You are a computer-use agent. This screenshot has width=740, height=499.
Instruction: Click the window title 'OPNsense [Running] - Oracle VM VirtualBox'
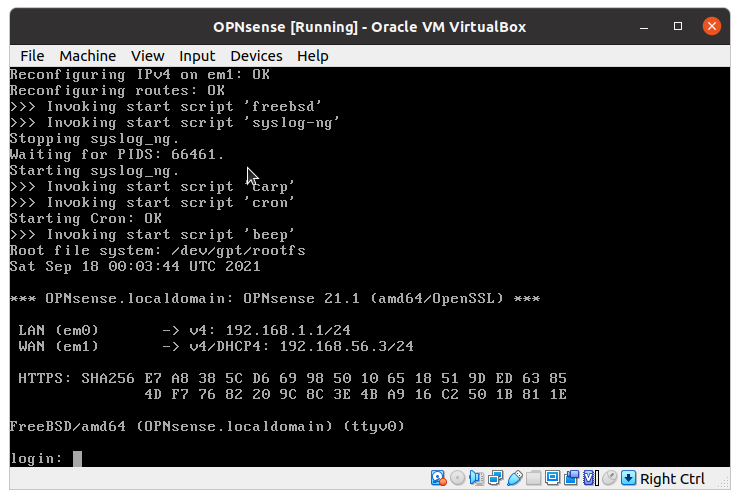[x=370, y=27]
